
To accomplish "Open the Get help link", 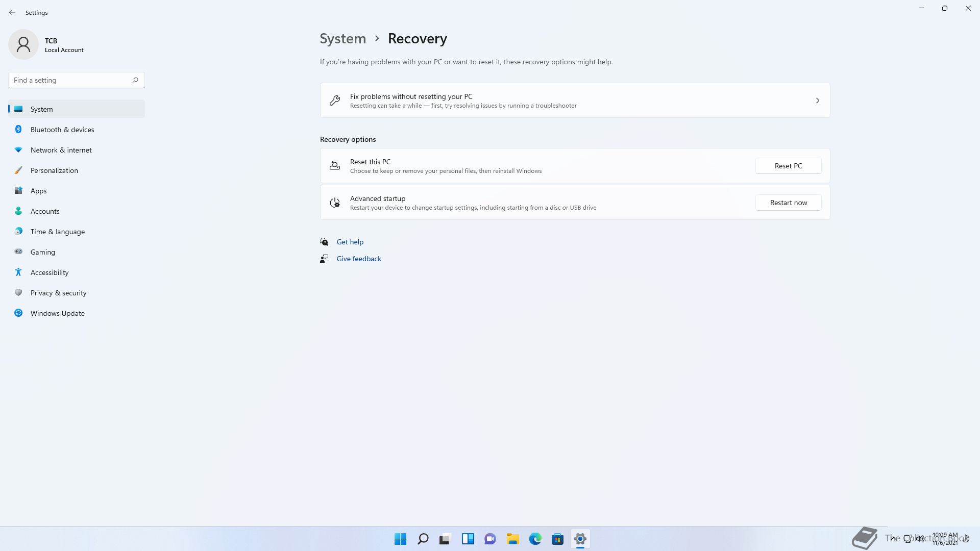I will [x=350, y=242].
